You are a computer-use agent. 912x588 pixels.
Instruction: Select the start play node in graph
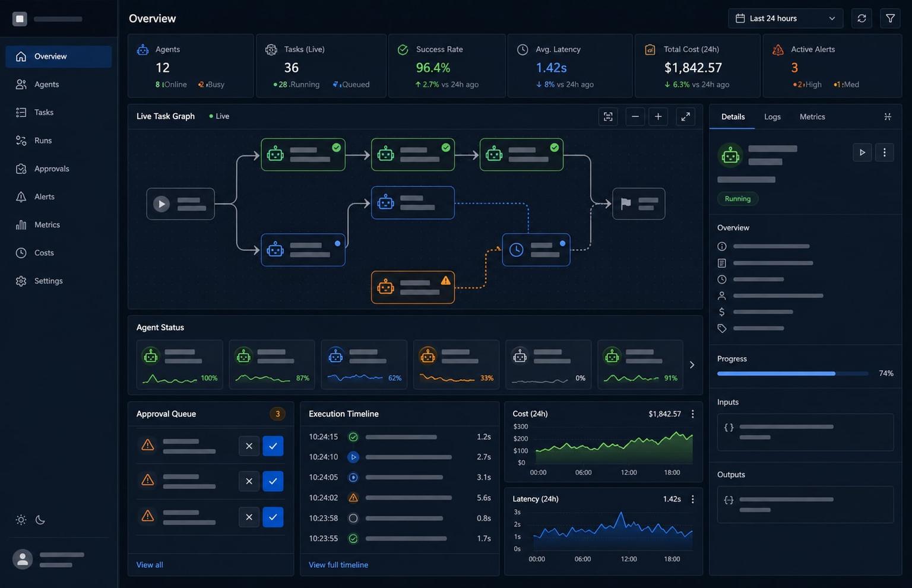point(180,204)
